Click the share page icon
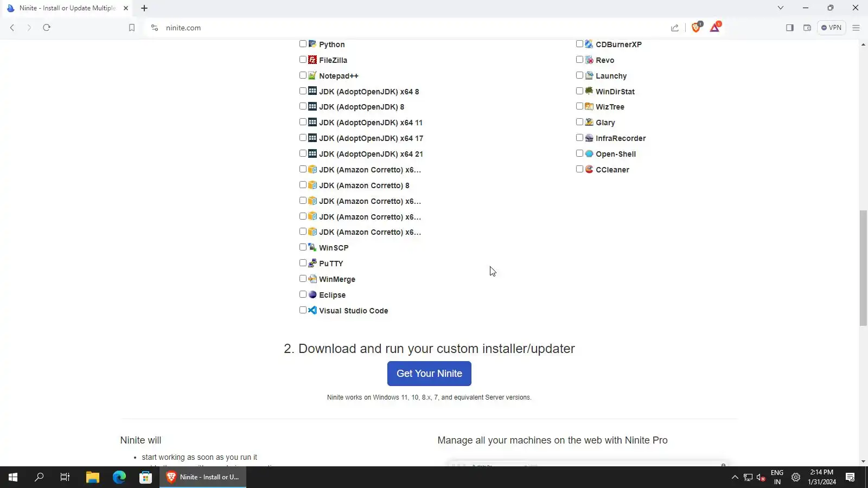This screenshot has width=868, height=488. click(675, 28)
